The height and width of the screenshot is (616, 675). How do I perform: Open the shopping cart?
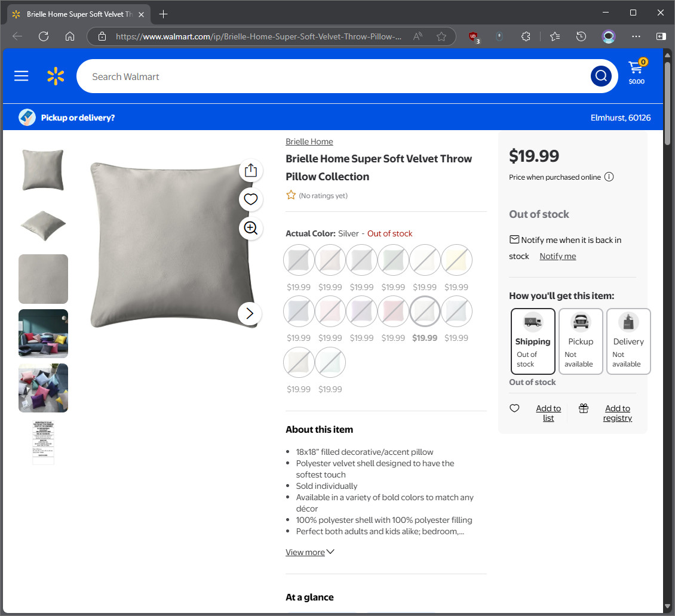(x=637, y=71)
